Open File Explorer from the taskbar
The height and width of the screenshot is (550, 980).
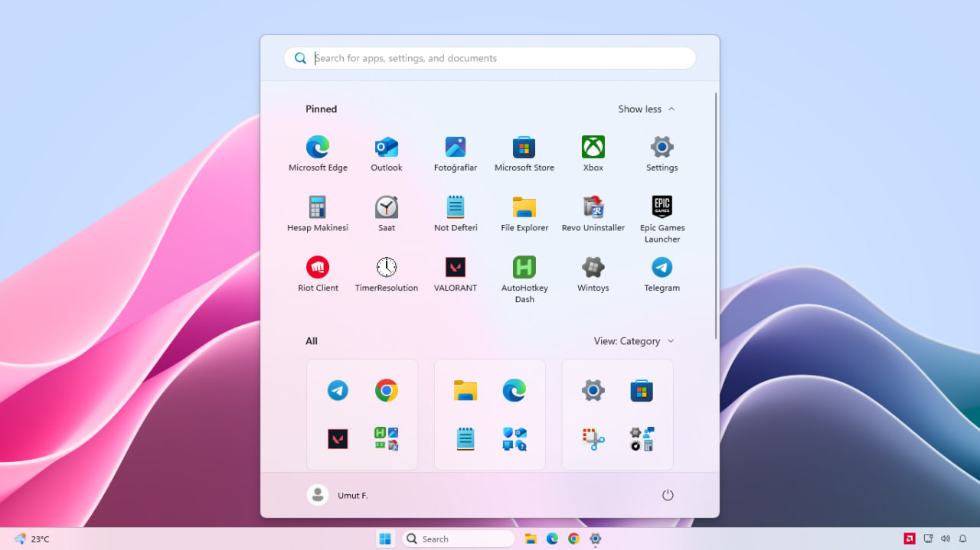click(x=531, y=539)
